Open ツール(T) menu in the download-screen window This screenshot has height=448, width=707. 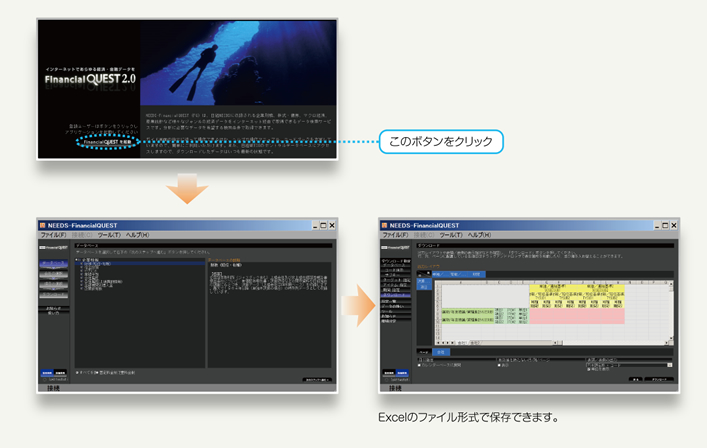[450, 235]
